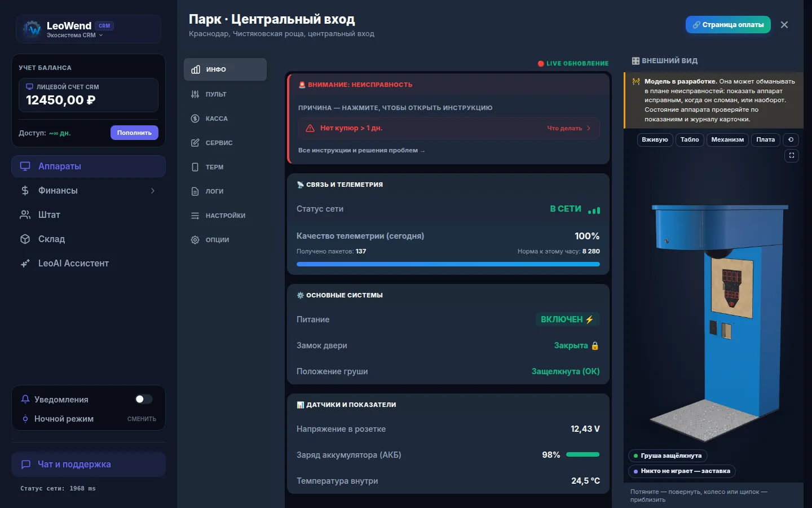Click the Штат people icon
Screen dimensions: 812x508
(x=25, y=215)
